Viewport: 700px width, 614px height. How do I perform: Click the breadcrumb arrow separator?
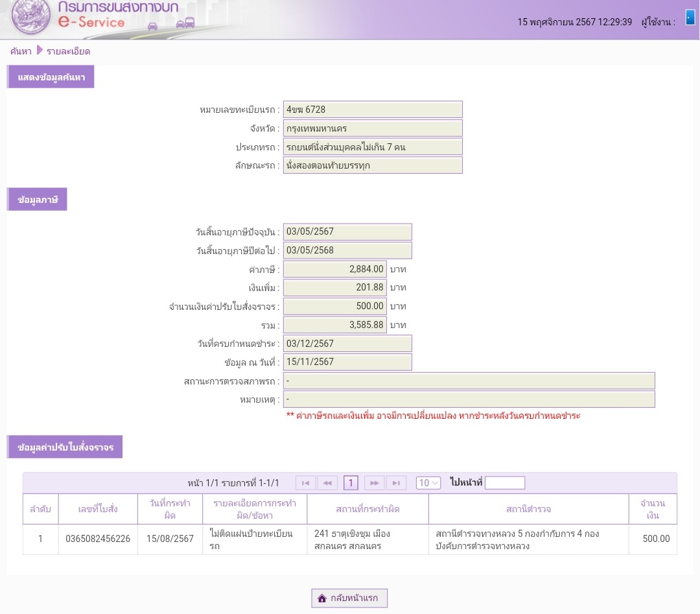click(40, 51)
